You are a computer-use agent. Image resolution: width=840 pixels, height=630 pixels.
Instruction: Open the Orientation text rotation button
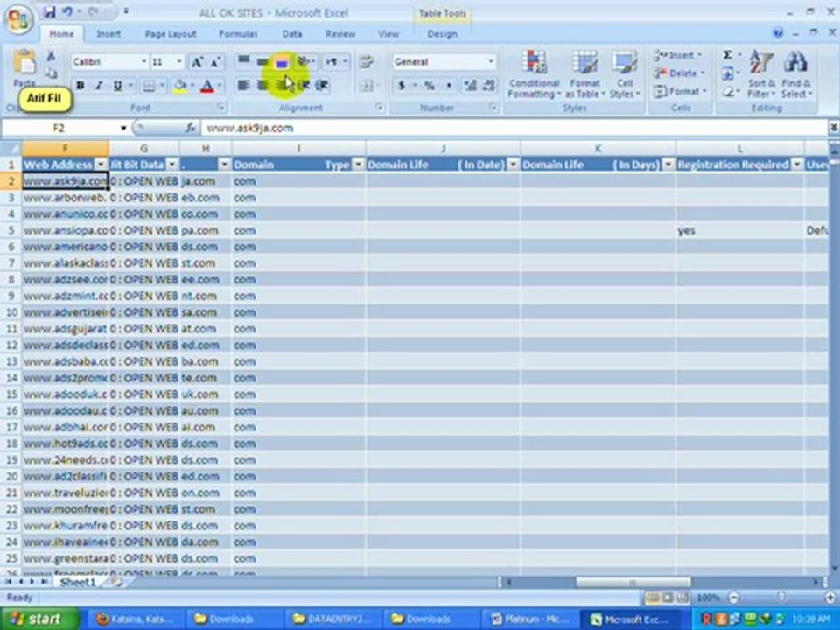[304, 61]
